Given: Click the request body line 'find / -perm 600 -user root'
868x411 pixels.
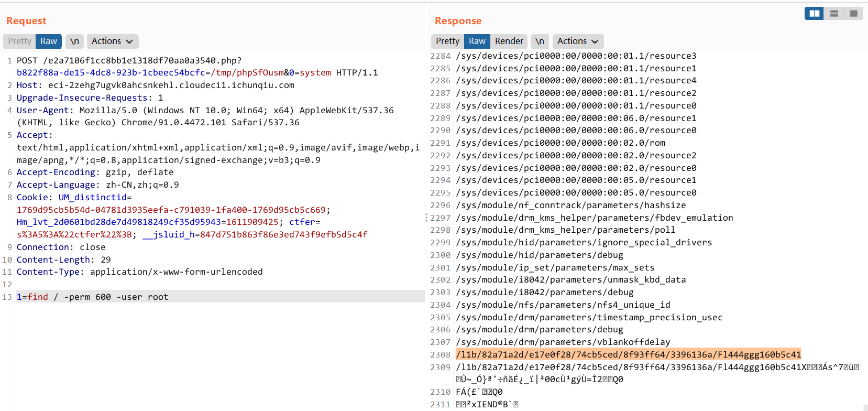Looking at the screenshot, I should [x=220, y=297].
